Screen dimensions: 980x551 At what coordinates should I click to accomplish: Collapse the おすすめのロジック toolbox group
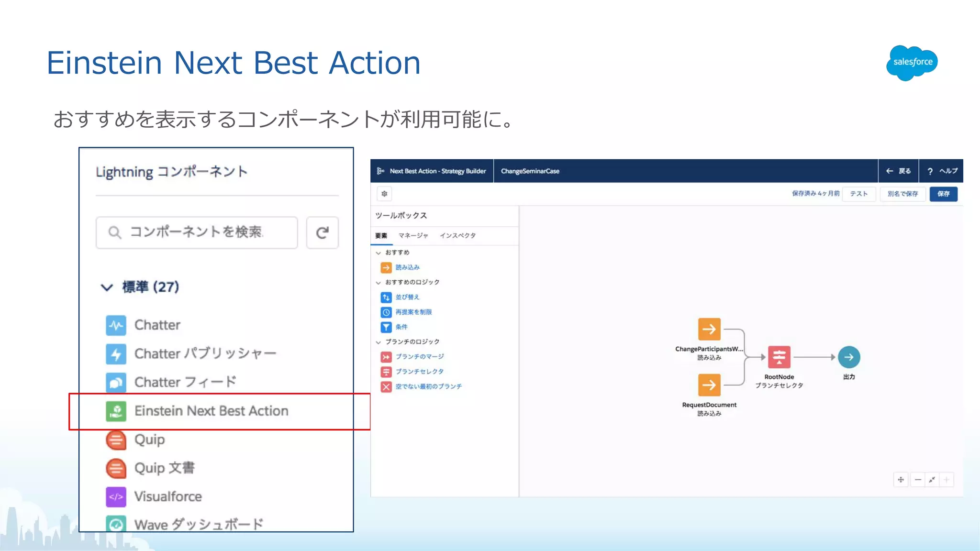tap(378, 283)
